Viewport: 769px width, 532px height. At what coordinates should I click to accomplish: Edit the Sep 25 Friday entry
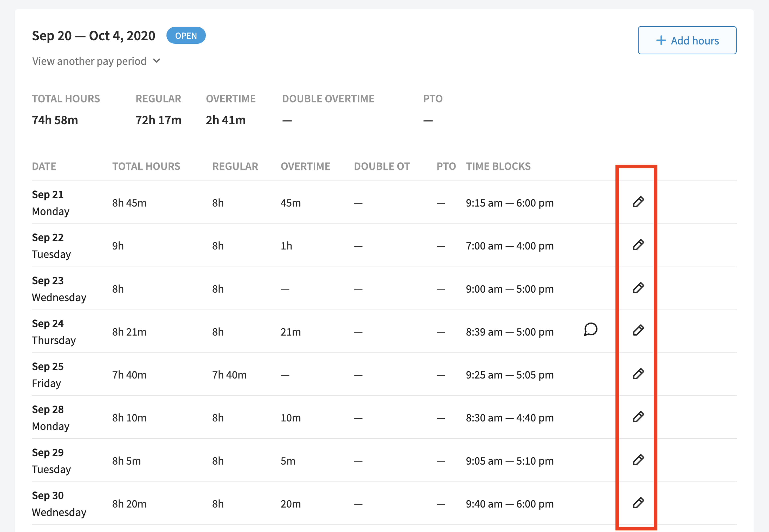click(638, 374)
